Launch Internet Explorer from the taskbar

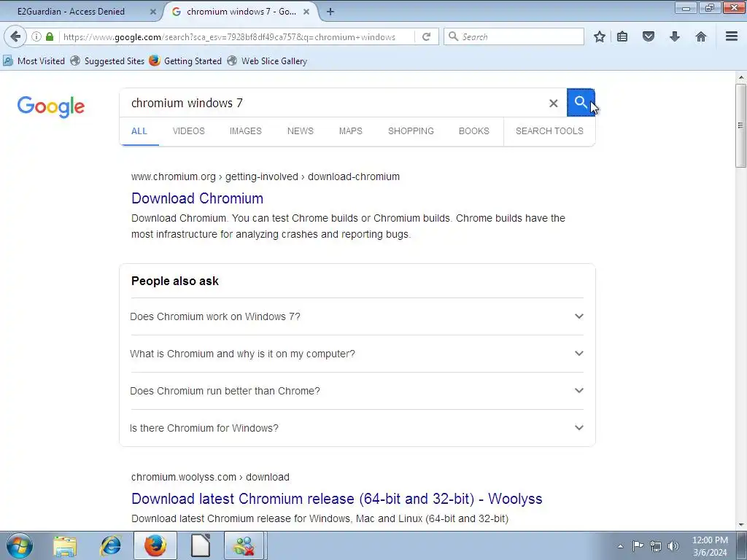pos(111,545)
